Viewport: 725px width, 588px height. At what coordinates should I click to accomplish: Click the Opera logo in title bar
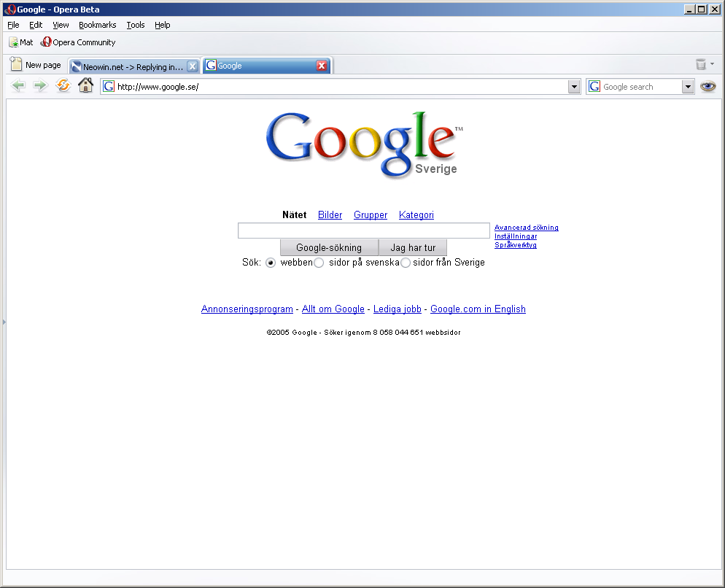click(x=9, y=9)
